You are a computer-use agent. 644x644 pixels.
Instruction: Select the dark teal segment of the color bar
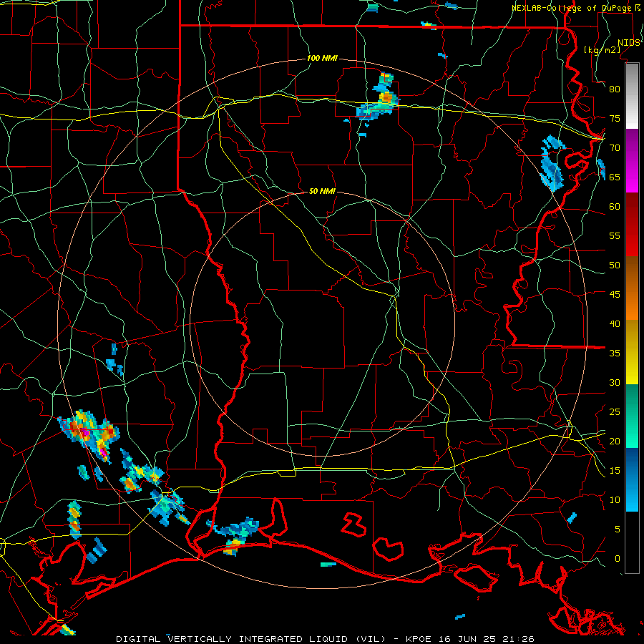pyautogui.click(x=632, y=401)
